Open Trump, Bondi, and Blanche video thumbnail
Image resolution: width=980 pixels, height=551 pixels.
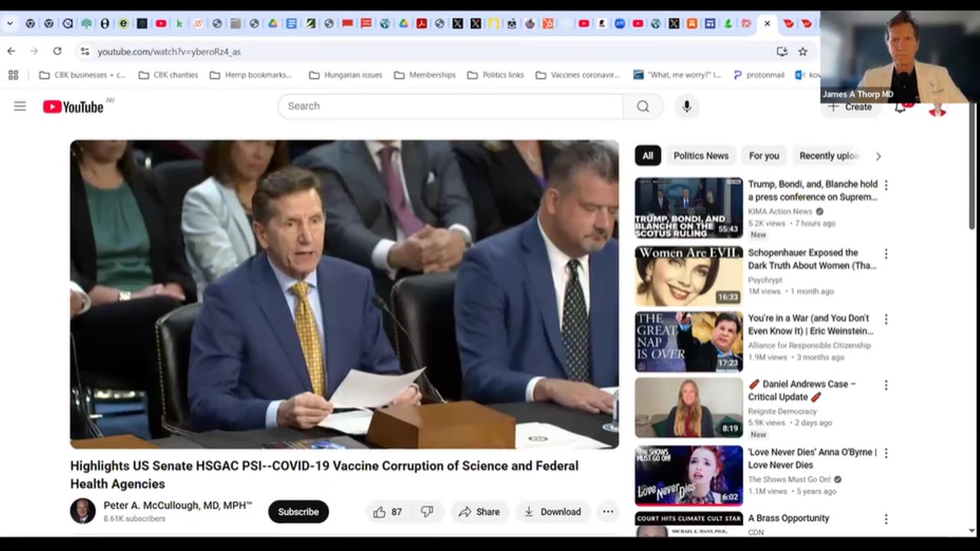[x=688, y=208]
